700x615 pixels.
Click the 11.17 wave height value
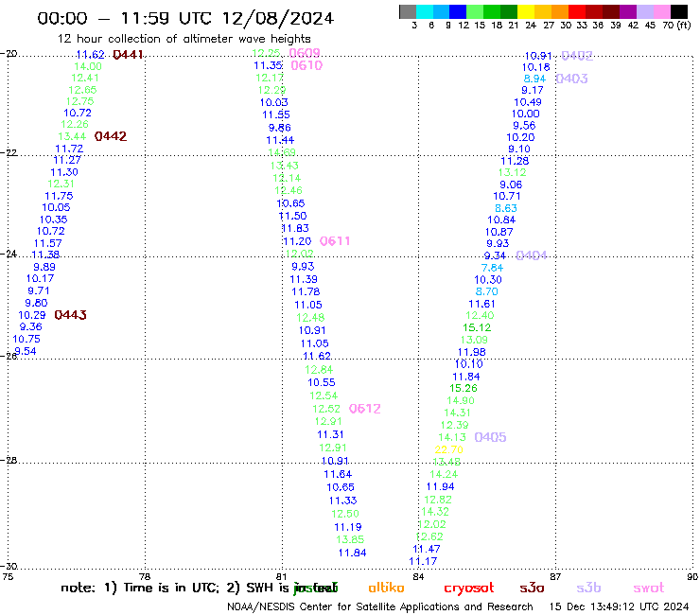(423, 561)
